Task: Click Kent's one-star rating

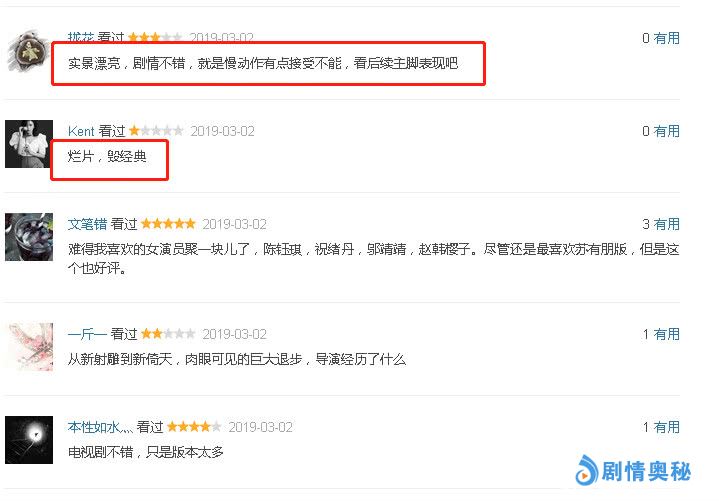Action: click(x=156, y=131)
